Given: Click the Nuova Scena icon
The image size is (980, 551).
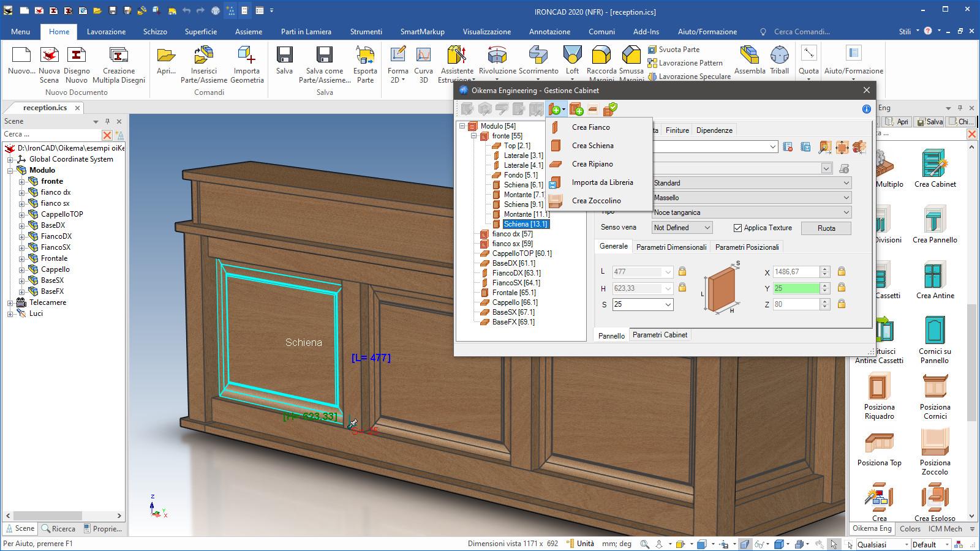Looking at the screenshot, I should [x=49, y=56].
